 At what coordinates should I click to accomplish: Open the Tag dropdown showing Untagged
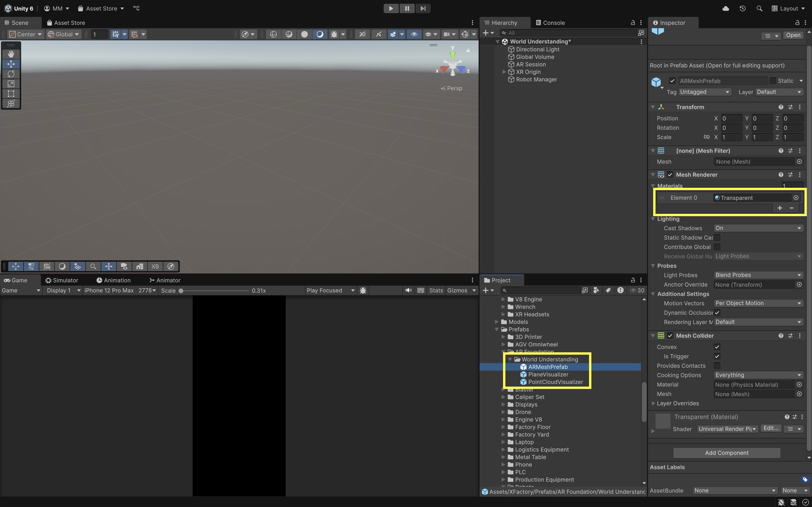tap(704, 92)
